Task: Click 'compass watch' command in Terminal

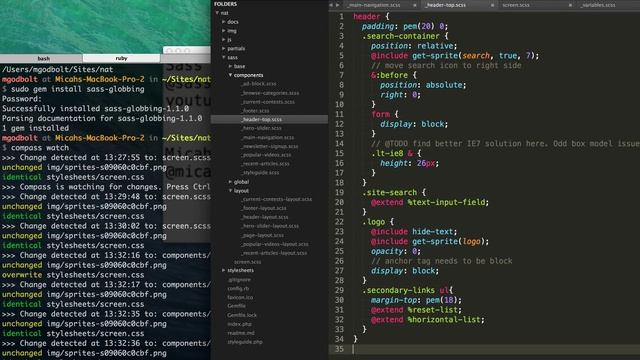Action: point(40,148)
